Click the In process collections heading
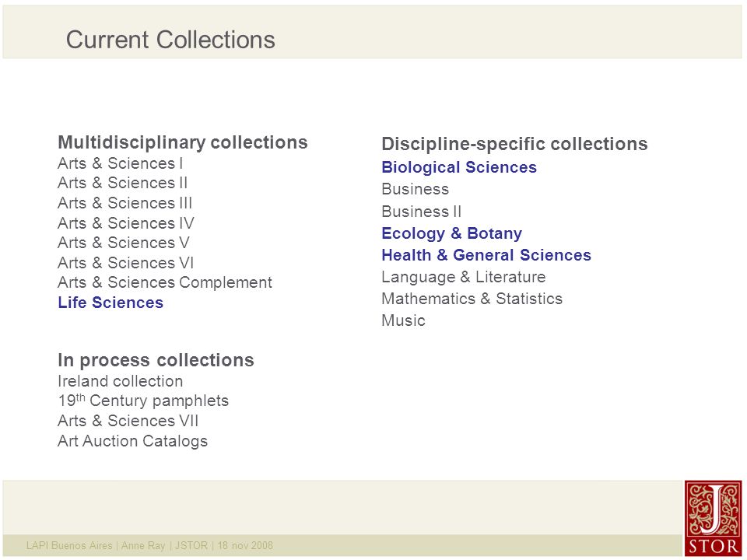 point(156,360)
